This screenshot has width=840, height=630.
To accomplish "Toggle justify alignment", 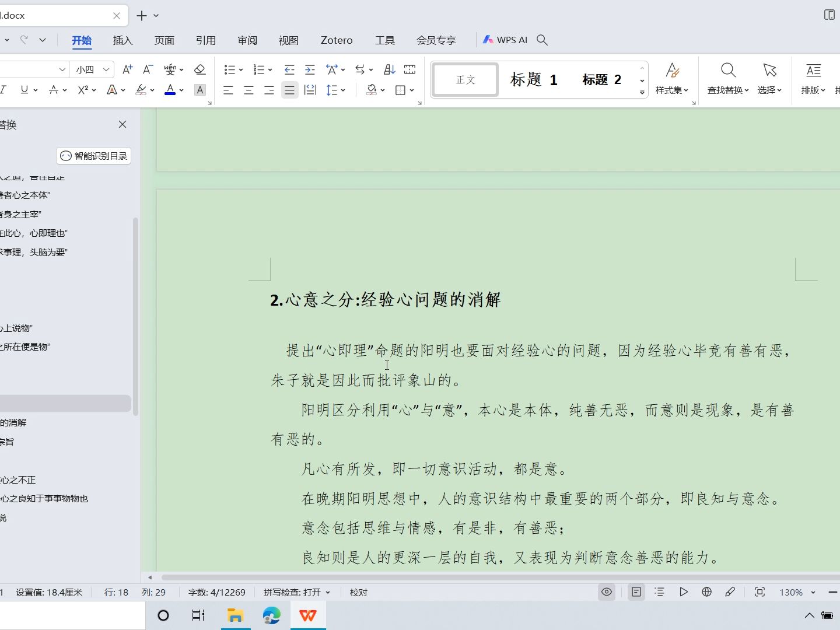I will coord(289,90).
